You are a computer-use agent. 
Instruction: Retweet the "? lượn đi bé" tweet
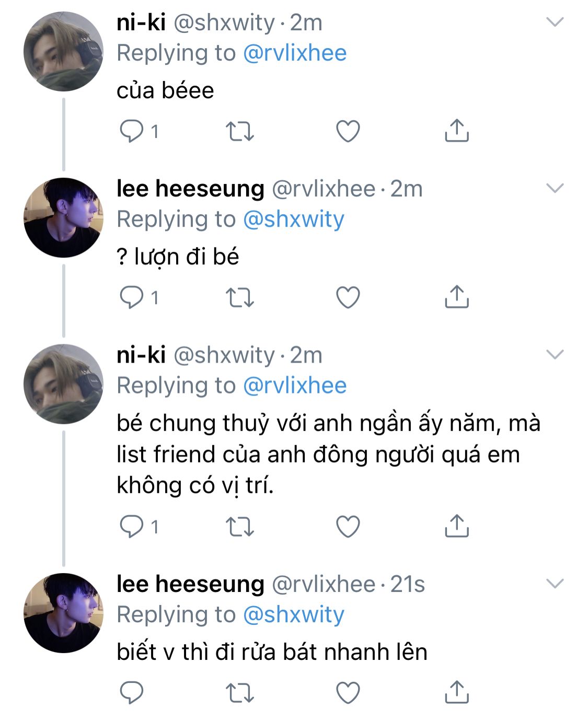pyautogui.click(x=240, y=297)
